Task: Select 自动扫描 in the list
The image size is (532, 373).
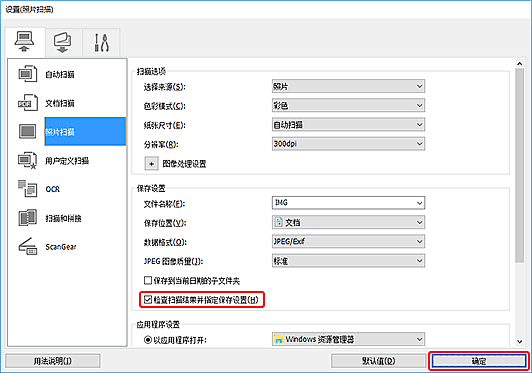Action: pyautogui.click(x=60, y=74)
